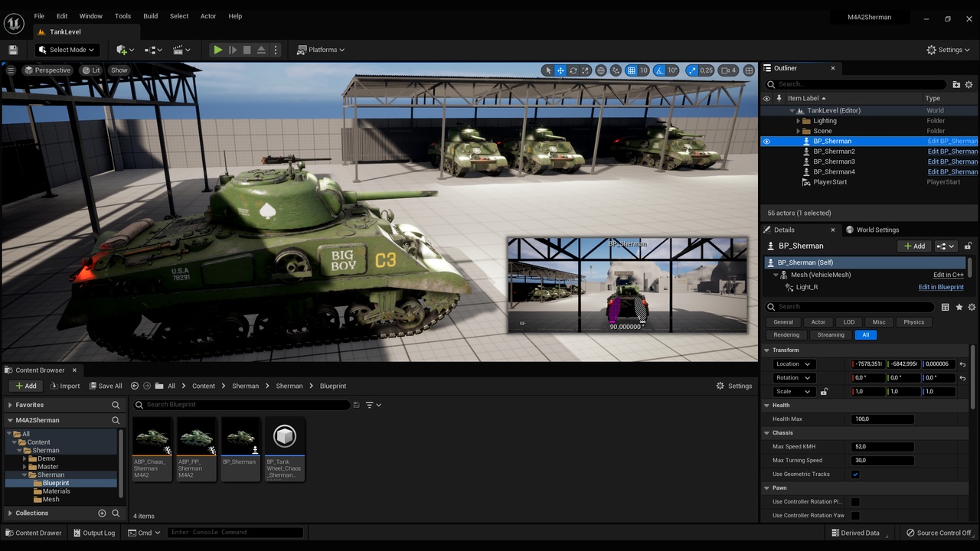980x551 pixels.
Task: Open the Build menu
Action: tap(151, 16)
